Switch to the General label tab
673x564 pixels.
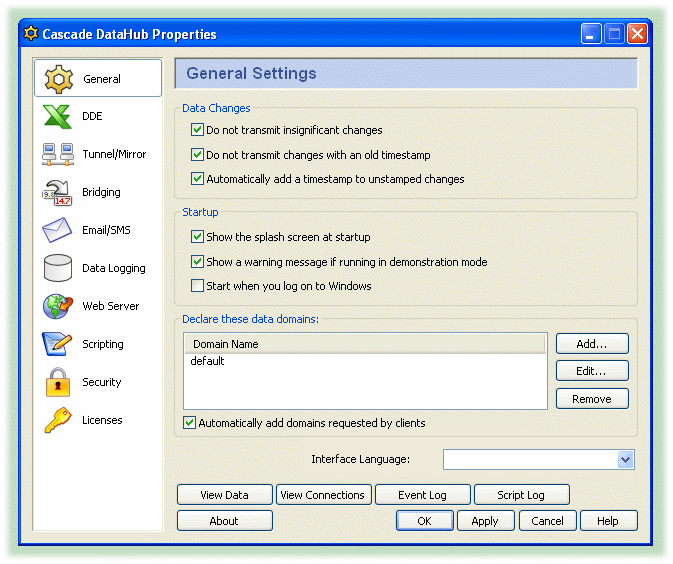[x=102, y=79]
